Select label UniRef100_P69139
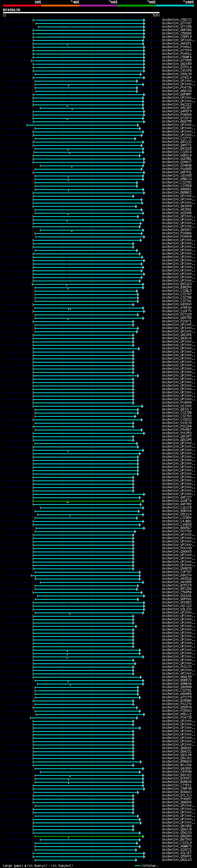 [x=177, y=74]
